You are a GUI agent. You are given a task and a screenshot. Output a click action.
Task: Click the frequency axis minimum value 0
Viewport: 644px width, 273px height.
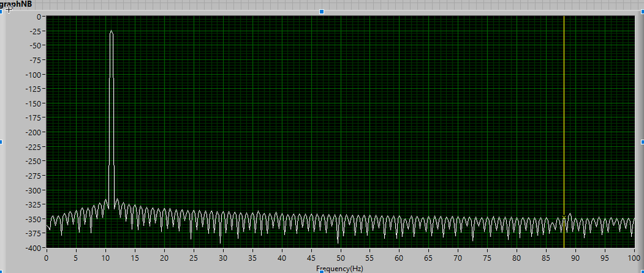click(x=46, y=258)
